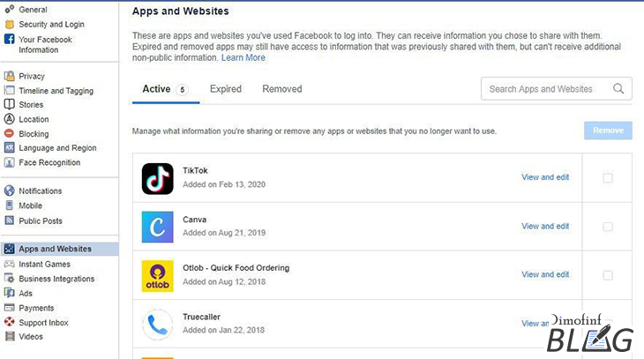Select the Otlob - Quick Food Ordering name
644x359 pixels.
236,268
